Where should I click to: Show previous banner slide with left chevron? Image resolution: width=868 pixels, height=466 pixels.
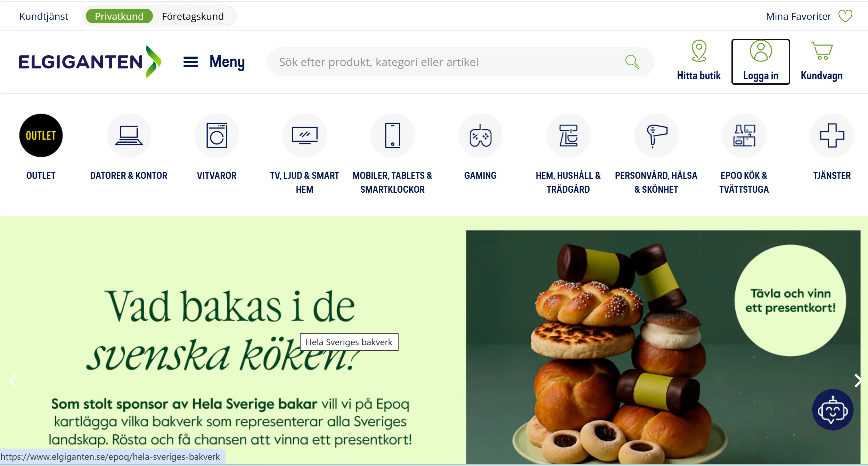coord(13,381)
